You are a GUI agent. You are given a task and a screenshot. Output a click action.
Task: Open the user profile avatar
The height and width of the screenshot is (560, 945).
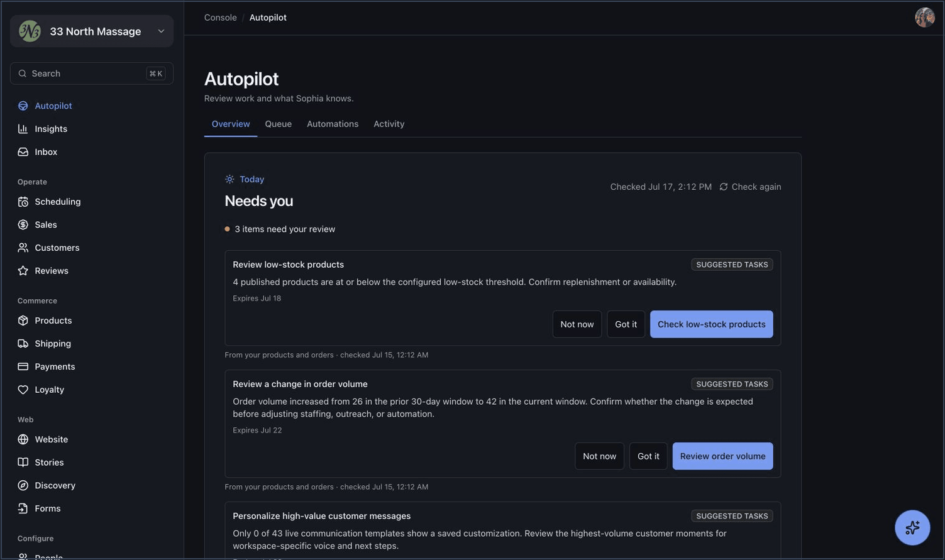click(924, 17)
